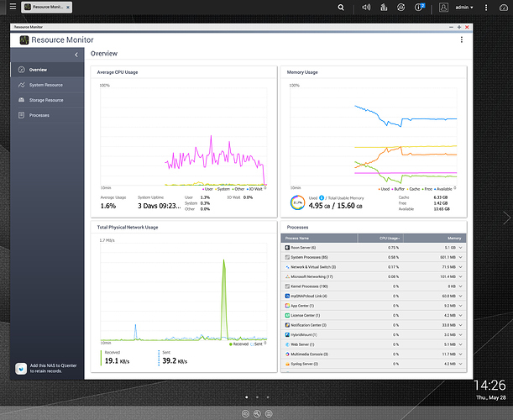Open Resource Monitor more options menu
Screen dimensions: 513x420
[x=461, y=39]
